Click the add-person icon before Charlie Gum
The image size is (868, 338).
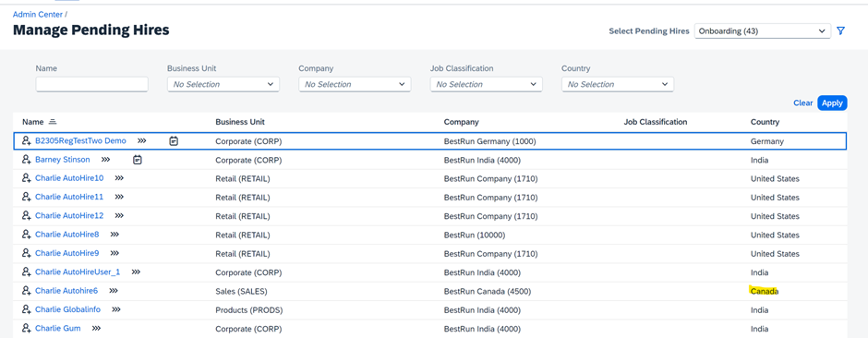pyautogui.click(x=26, y=329)
